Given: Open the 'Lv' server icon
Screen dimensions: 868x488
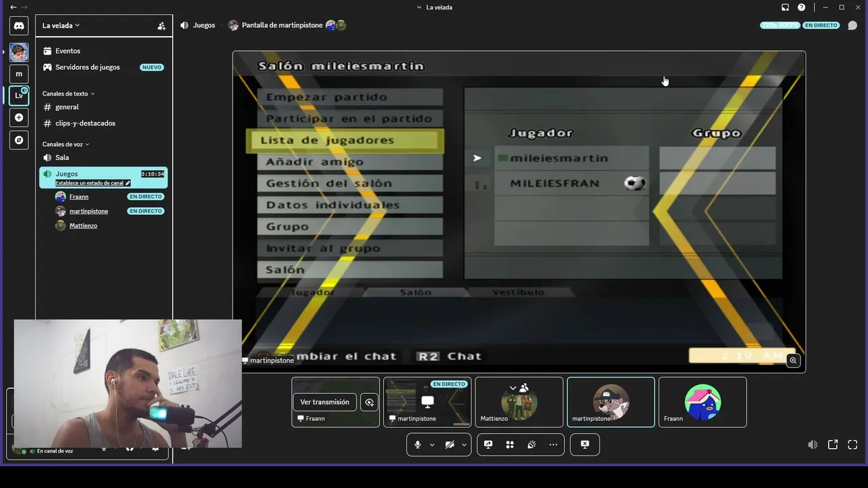Looking at the screenshot, I should click(19, 96).
